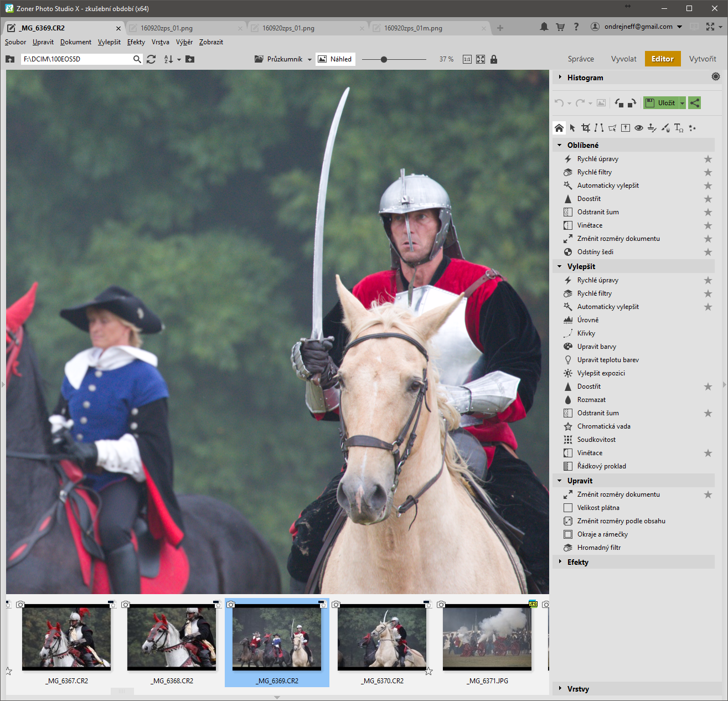Open the share icon next to Uložit

695,103
